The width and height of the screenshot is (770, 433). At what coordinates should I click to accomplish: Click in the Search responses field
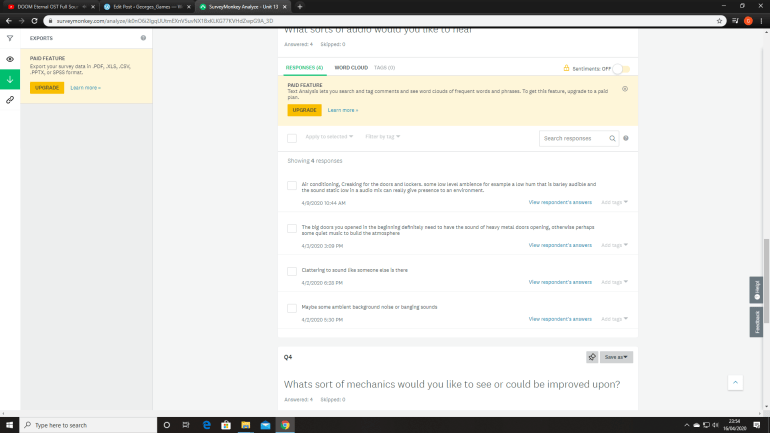(x=575, y=138)
